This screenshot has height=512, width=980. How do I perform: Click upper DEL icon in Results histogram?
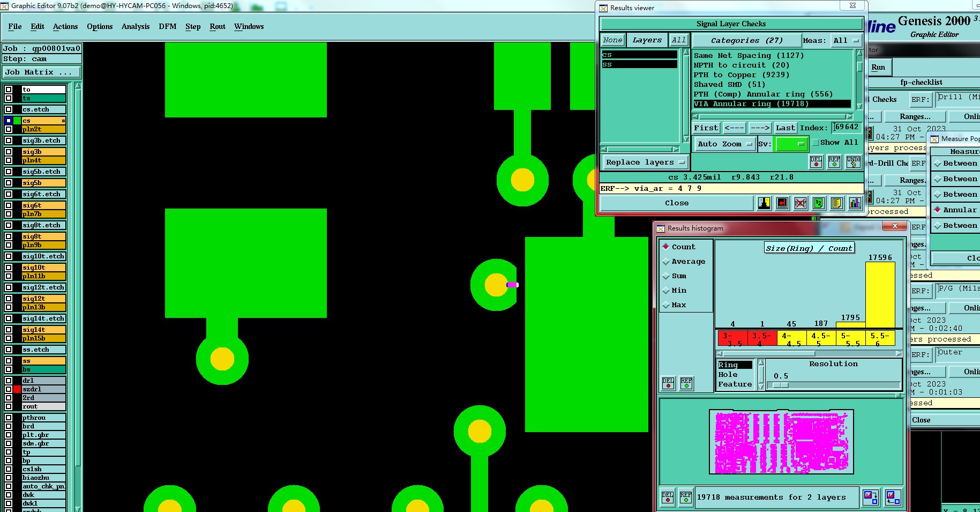668,383
